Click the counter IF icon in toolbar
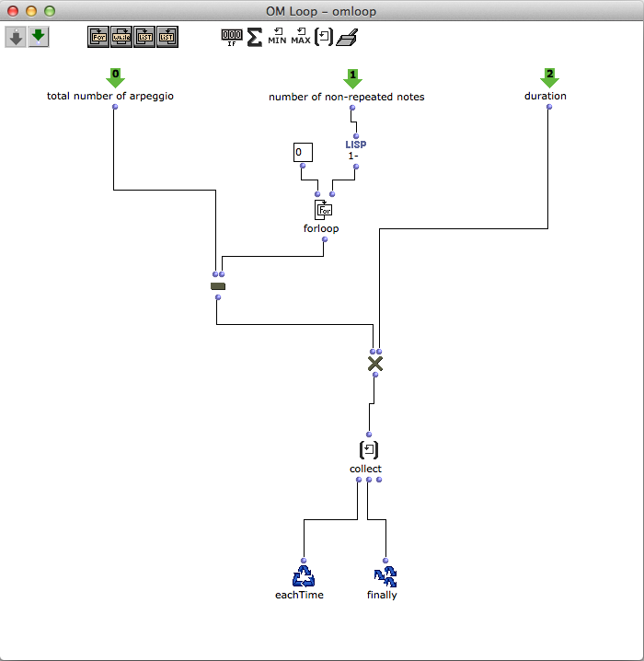644x661 pixels. pyautogui.click(x=232, y=37)
